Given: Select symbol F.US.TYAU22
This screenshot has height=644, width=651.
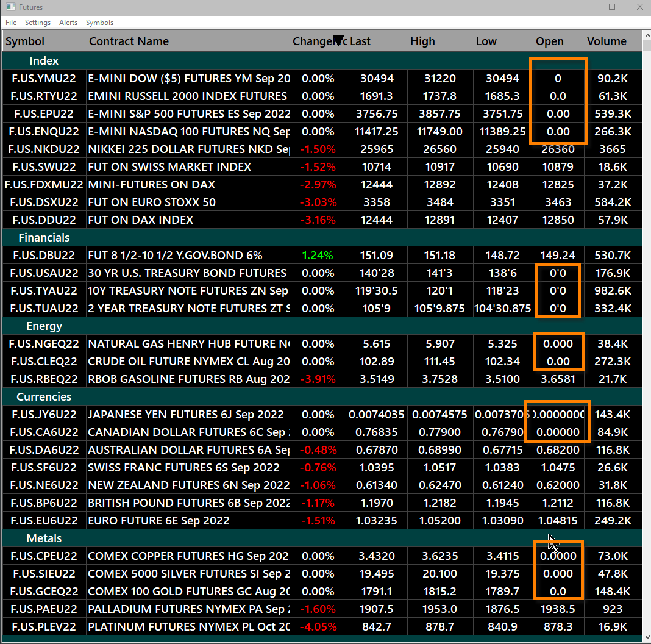Looking at the screenshot, I should 44,291.
